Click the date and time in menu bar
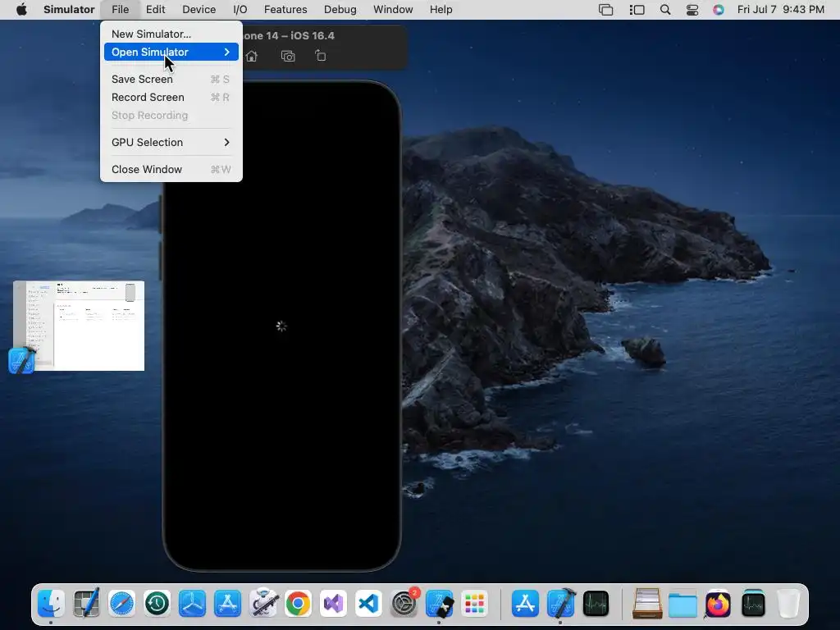The width and height of the screenshot is (840, 630). pyautogui.click(x=781, y=10)
